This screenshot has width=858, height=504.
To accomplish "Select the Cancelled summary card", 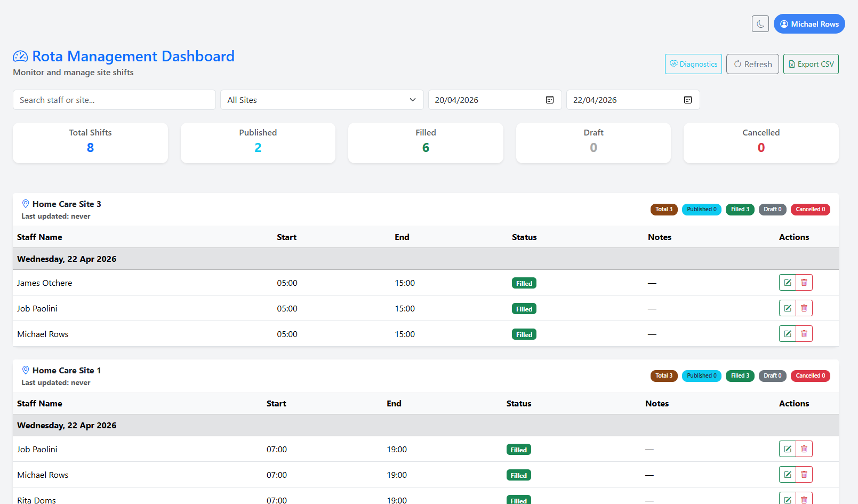I will click(x=761, y=143).
